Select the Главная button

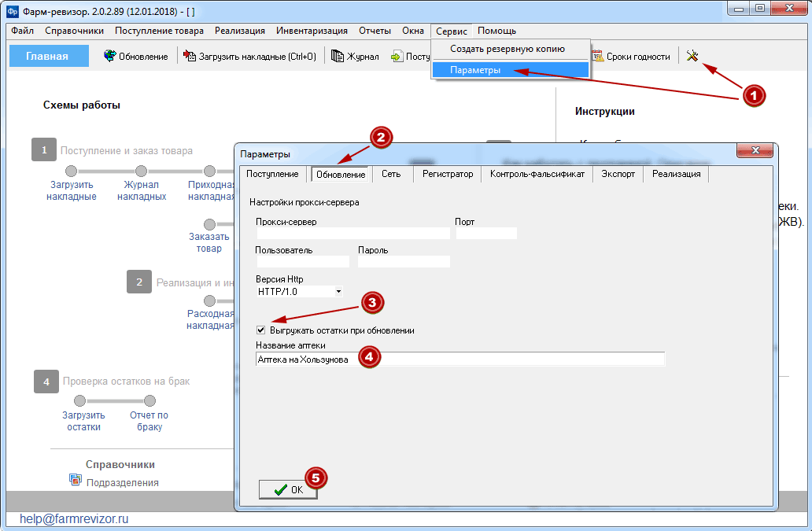[50, 56]
